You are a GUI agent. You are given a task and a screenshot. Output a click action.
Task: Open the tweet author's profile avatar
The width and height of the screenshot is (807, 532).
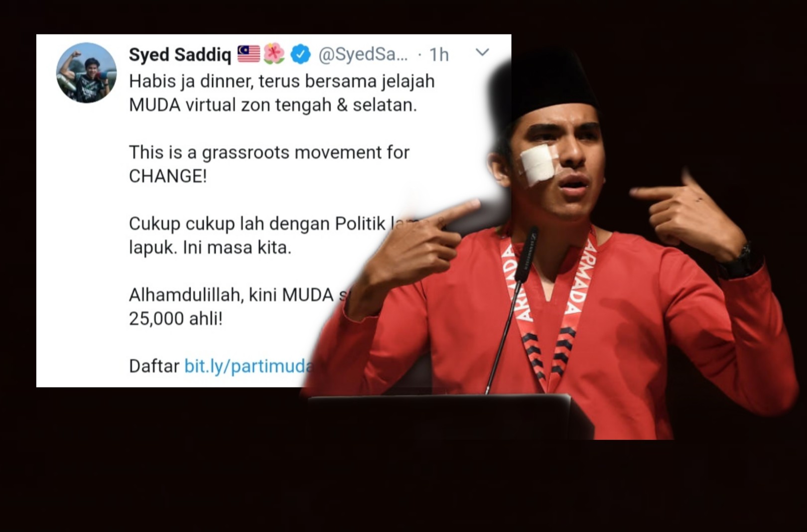(86, 73)
